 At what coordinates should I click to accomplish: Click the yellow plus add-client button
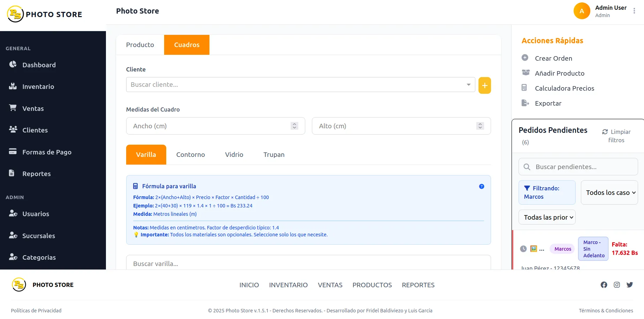[x=484, y=85]
